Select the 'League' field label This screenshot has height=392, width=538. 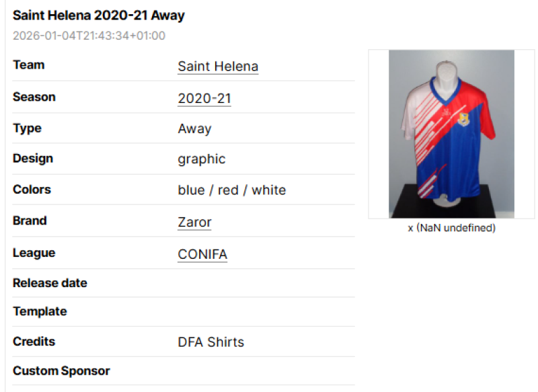(x=34, y=253)
